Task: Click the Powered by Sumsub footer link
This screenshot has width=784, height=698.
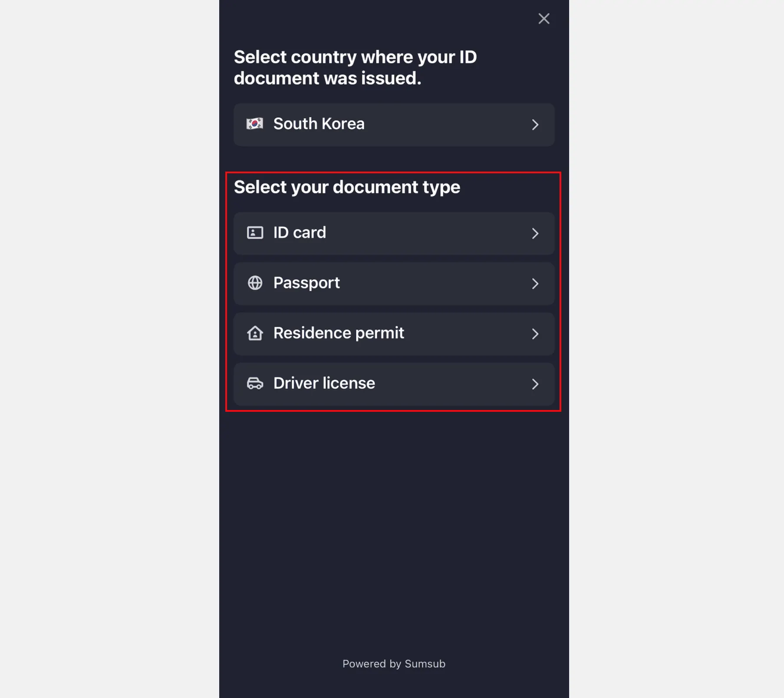Action: (x=394, y=664)
